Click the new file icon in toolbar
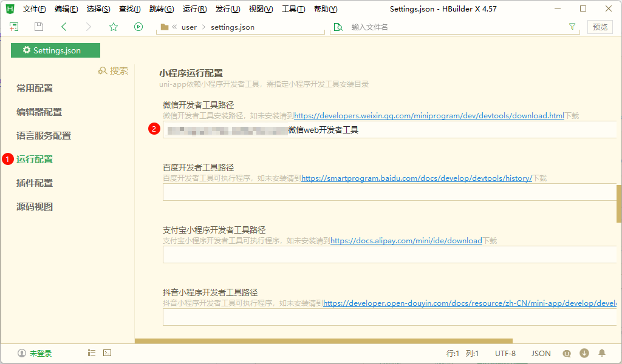This screenshot has width=622, height=364. (x=14, y=27)
